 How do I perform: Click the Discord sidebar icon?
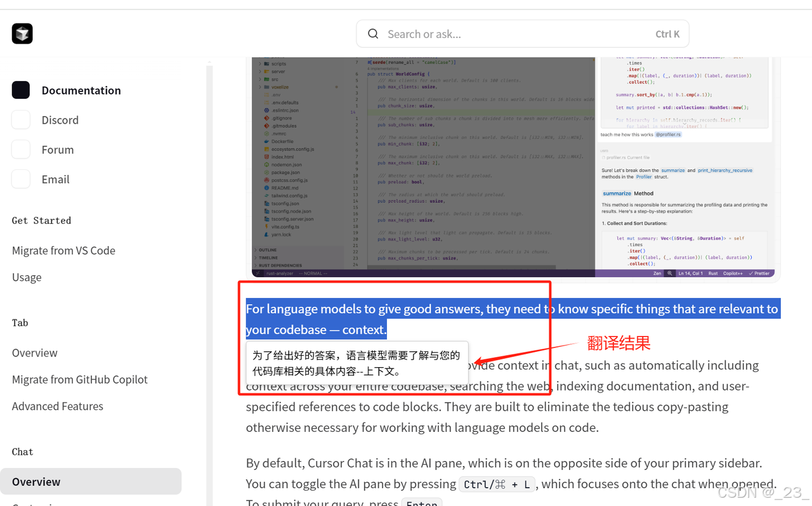pyautogui.click(x=21, y=120)
